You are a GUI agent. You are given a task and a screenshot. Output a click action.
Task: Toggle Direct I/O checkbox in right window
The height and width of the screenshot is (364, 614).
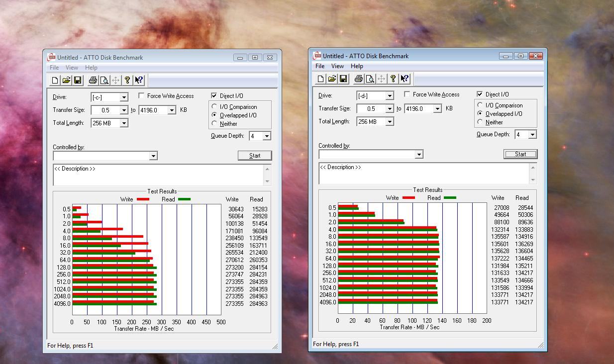click(x=480, y=94)
